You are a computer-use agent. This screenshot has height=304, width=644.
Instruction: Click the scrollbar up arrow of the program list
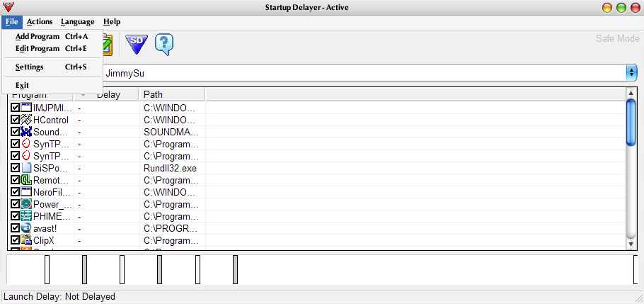(x=631, y=94)
